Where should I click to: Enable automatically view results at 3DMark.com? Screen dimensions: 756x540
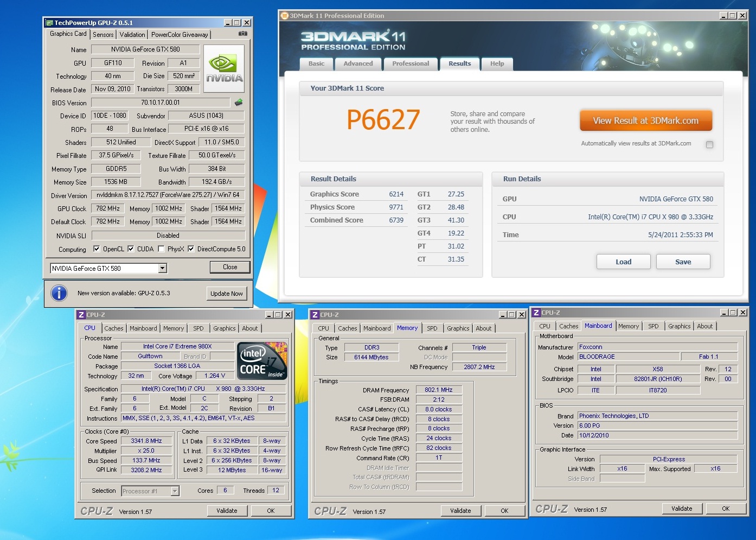click(709, 144)
